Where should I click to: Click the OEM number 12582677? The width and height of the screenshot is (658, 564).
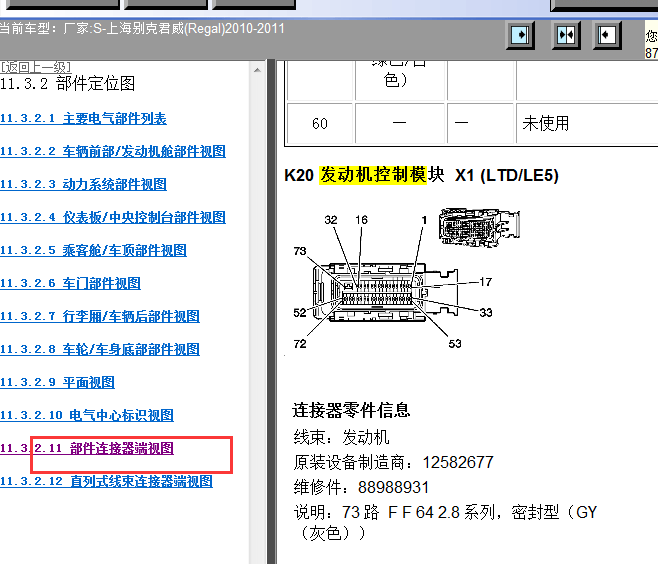click(458, 463)
